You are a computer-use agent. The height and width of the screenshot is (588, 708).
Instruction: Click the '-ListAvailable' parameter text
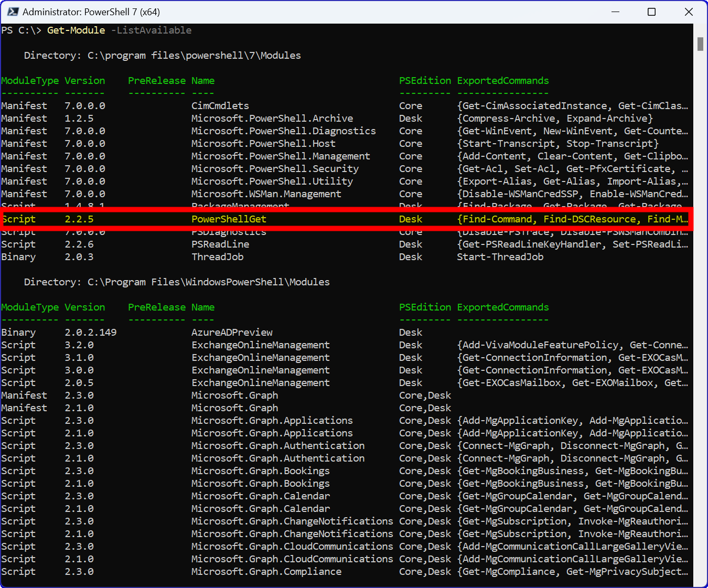151,30
